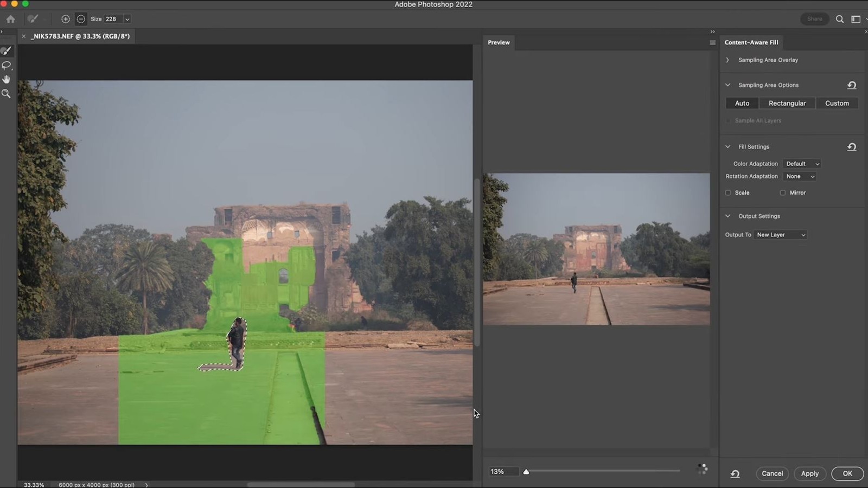Open the Rotation Adaptation dropdown
Image resolution: width=868 pixels, height=488 pixels.
[x=800, y=176]
